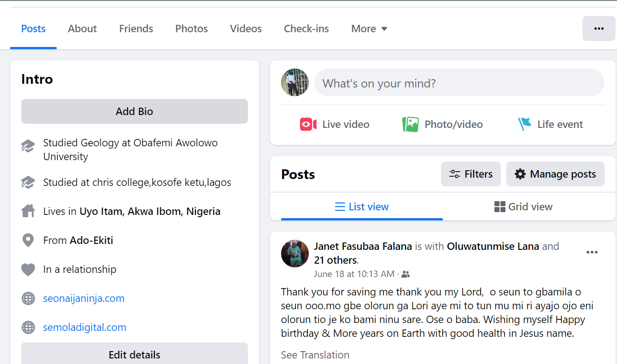Screen dimensions: 617x364
Task: Open the About tab
Action: [x=82, y=29]
